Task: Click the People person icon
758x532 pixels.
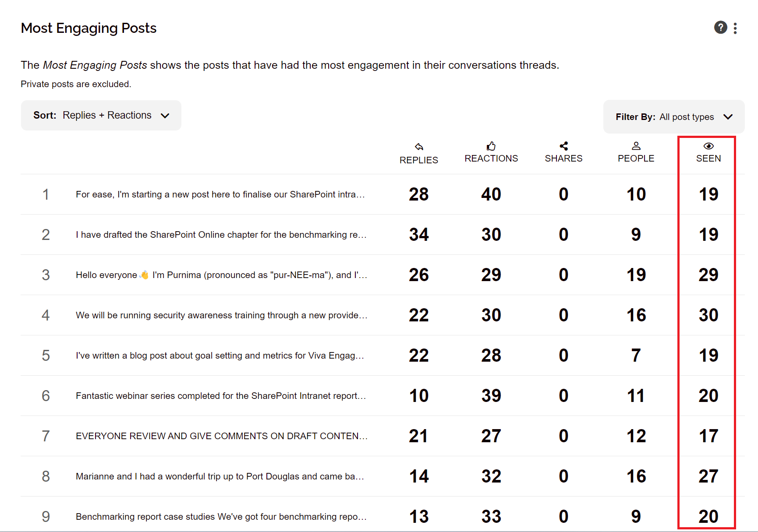Action: coord(636,146)
